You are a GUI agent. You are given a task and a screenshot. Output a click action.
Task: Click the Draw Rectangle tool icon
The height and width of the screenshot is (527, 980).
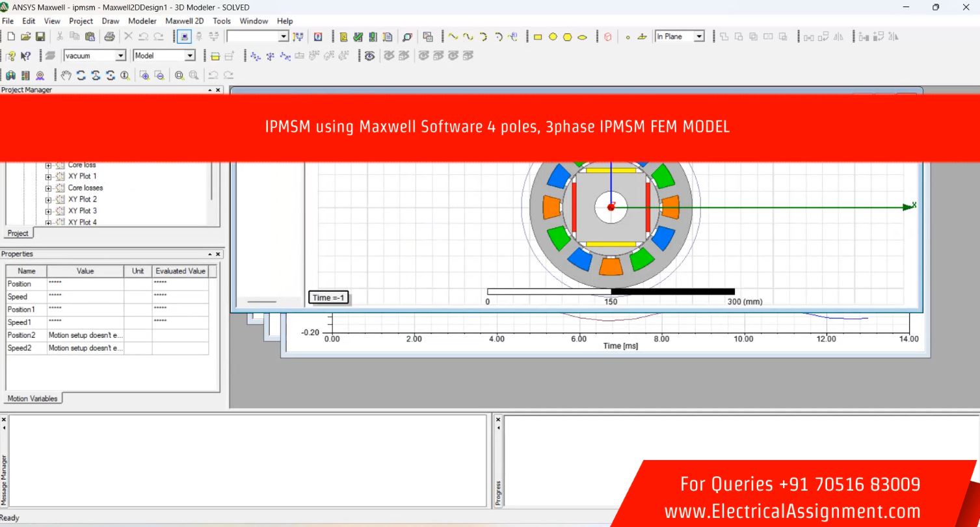click(538, 37)
